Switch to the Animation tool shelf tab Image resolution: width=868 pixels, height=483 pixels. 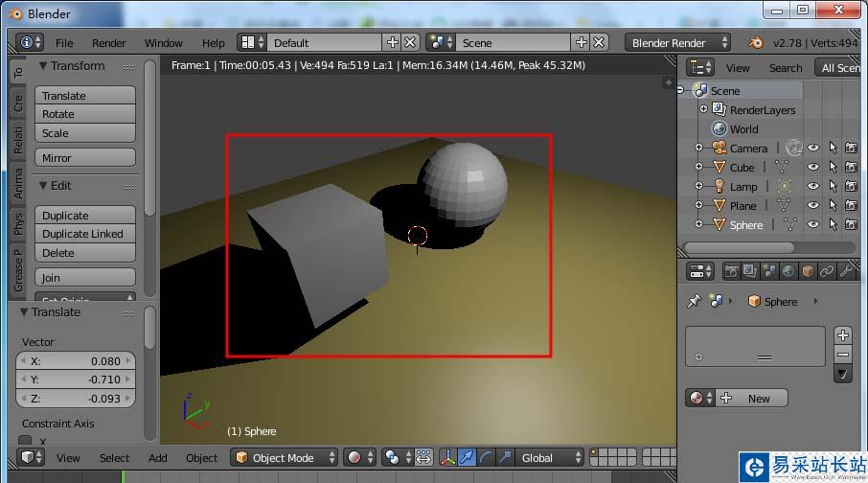coord(18,184)
